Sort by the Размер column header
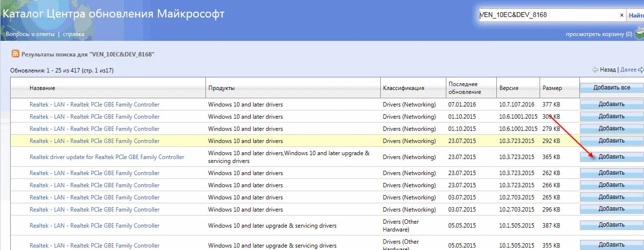Screen dimensions: 644x250 [x=552, y=88]
